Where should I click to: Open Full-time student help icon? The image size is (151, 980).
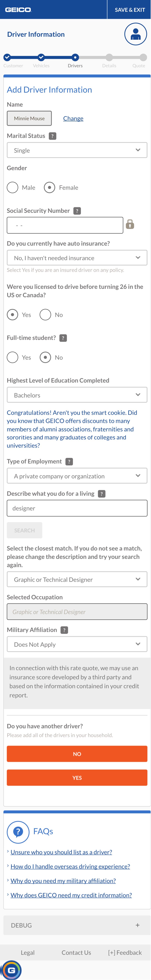[63, 338]
